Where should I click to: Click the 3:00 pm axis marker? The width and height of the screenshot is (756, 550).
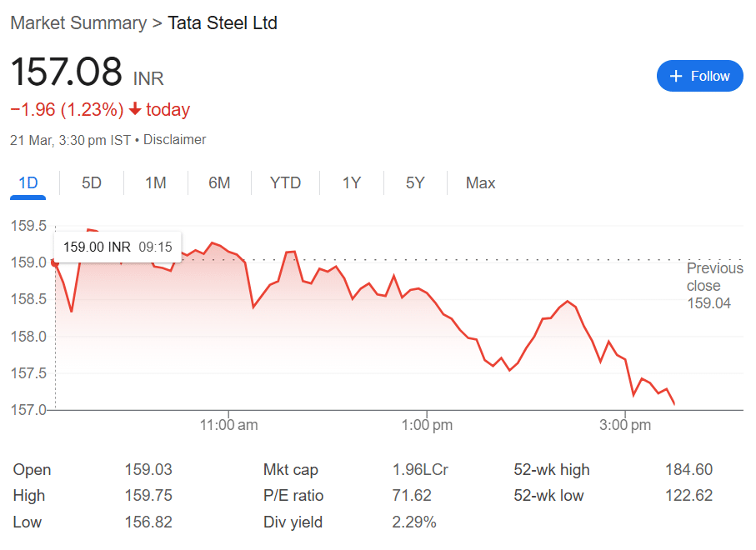(625, 425)
